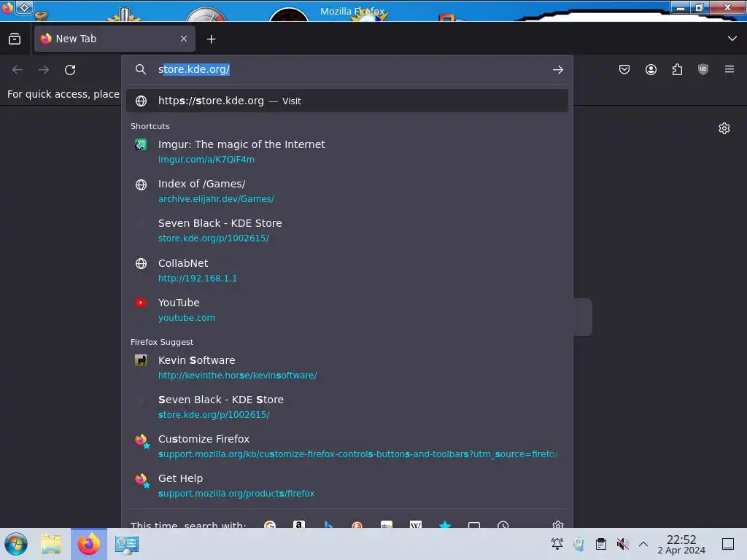This screenshot has width=747, height=560.
Task: Follow the http://192.168.1.1 URL
Action: click(198, 279)
